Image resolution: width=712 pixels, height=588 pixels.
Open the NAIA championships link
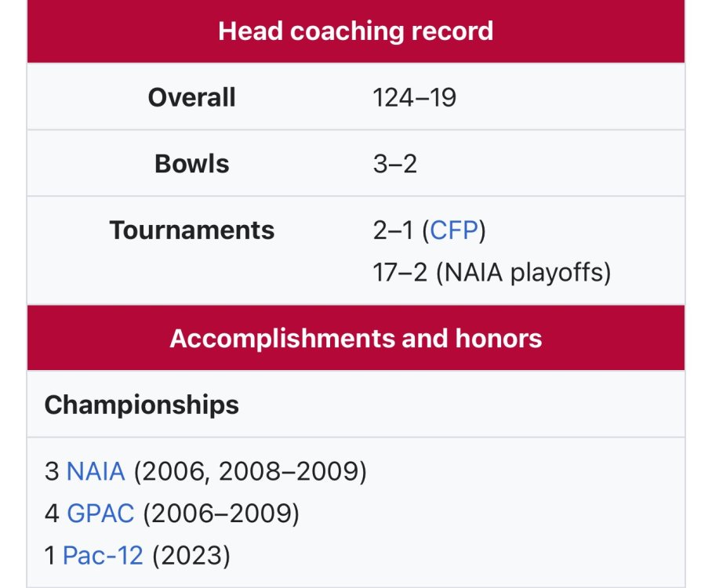[96, 471]
